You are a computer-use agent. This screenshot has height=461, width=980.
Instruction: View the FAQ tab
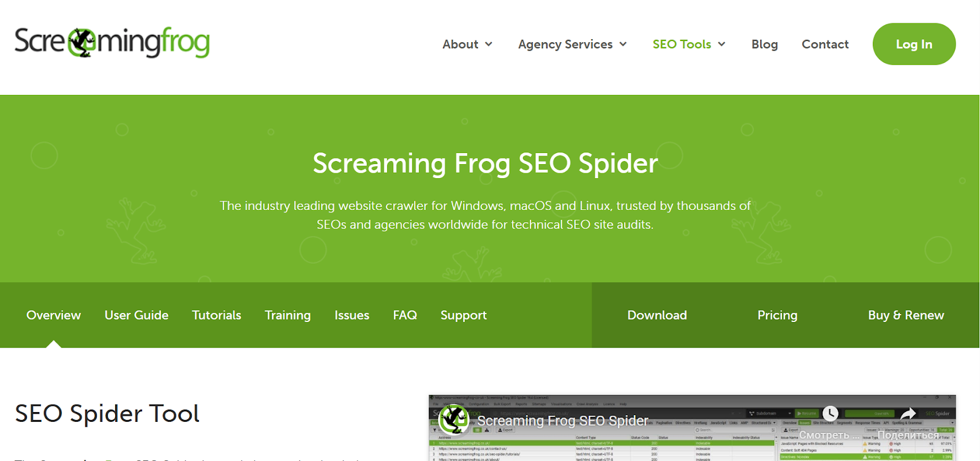coord(405,315)
